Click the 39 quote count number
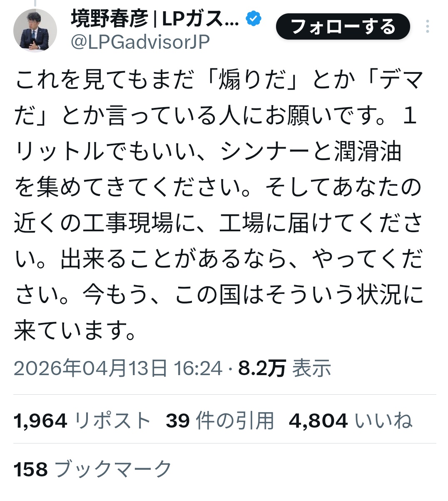This screenshot has width=448, height=501. 178,421
